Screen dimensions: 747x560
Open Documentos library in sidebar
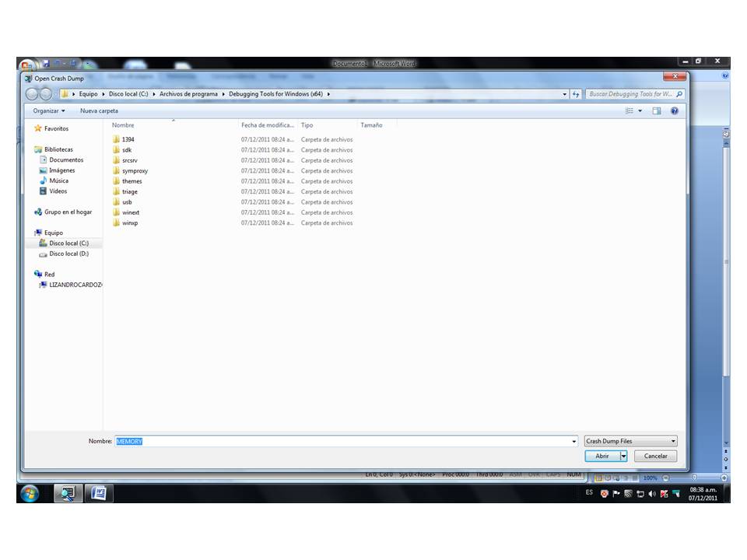coord(66,160)
